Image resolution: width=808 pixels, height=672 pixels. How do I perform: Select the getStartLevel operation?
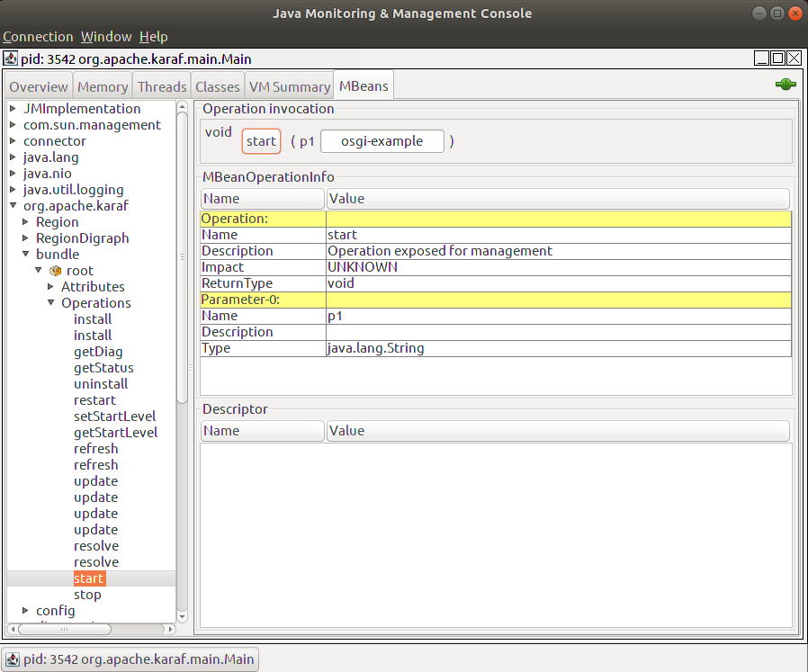pos(115,433)
